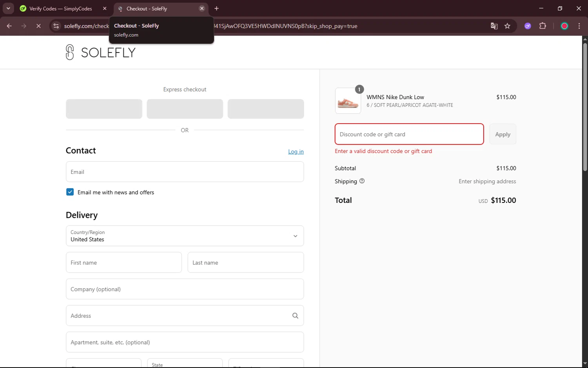
Task: Open the tab search dropdown arrow
Action: (x=8, y=8)
